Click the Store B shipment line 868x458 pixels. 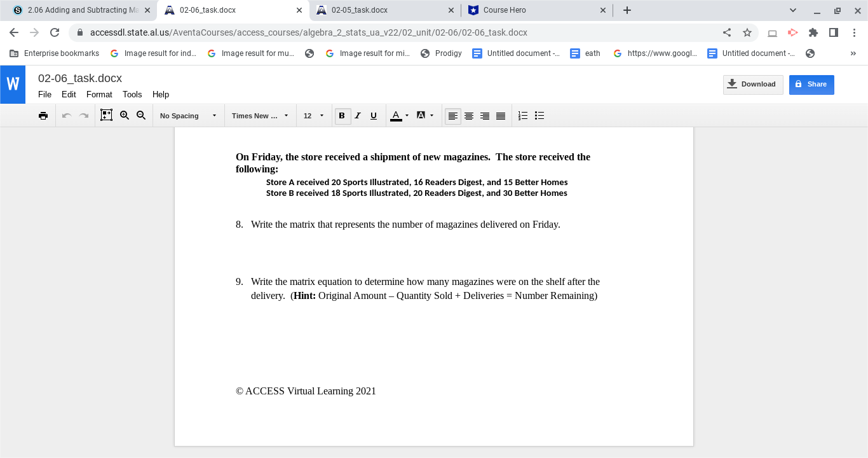pos(417,193)
